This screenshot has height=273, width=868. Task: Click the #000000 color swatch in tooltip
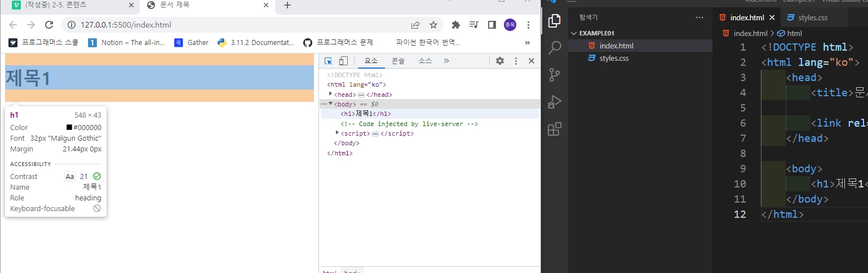pyautogui.click(x=69, y=128)
